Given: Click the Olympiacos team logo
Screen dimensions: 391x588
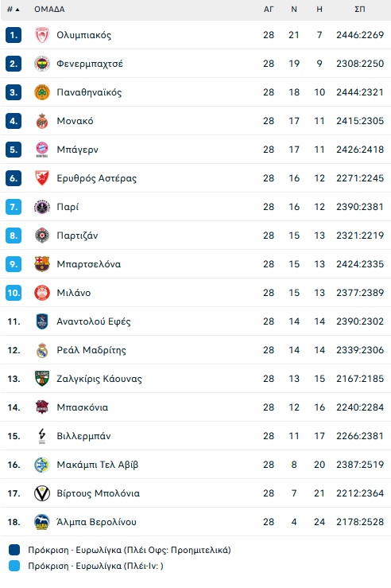Looking at the screenshot, I should [42, 35].
